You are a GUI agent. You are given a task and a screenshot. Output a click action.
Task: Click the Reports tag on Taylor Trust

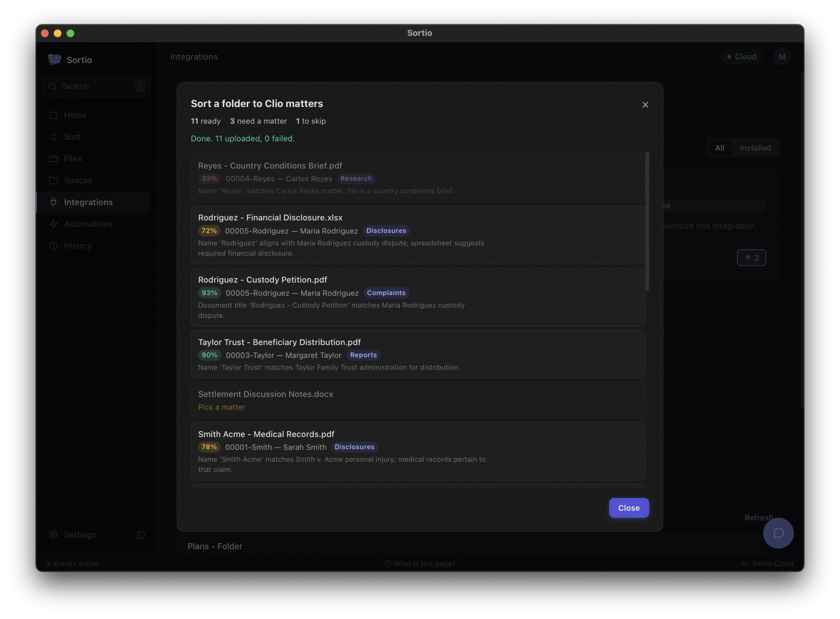click(363, 355)
